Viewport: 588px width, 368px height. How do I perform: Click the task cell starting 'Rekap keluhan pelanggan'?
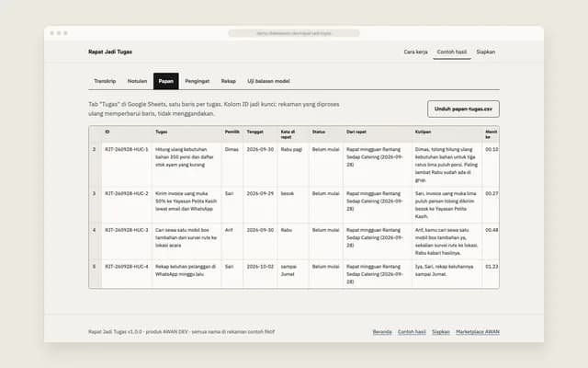(187, 274)
